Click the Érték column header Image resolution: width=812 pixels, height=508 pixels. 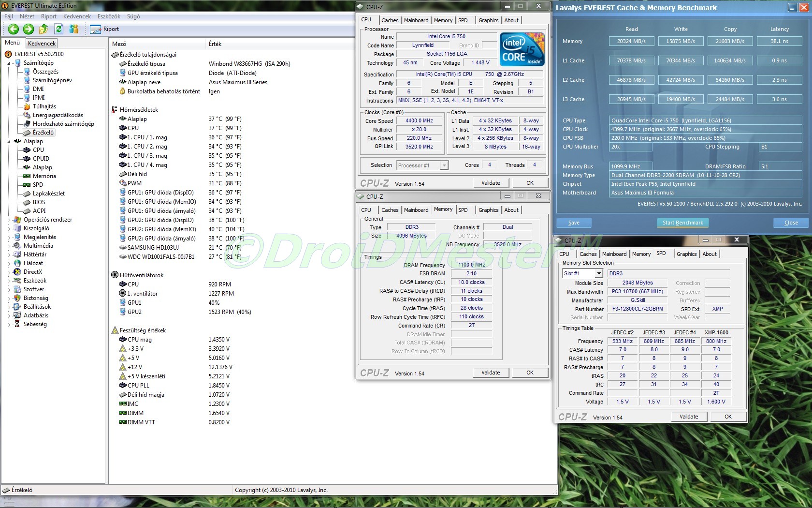click(x=215, y=44)
